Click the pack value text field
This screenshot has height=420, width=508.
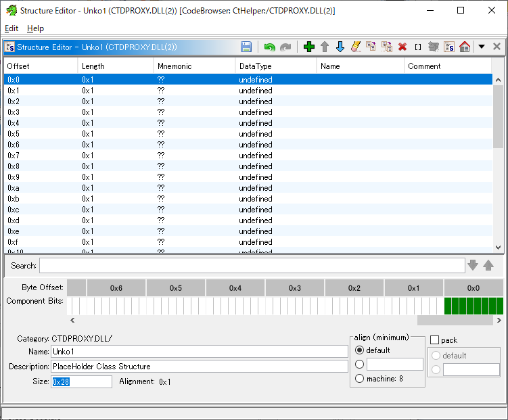pos(471,369)
